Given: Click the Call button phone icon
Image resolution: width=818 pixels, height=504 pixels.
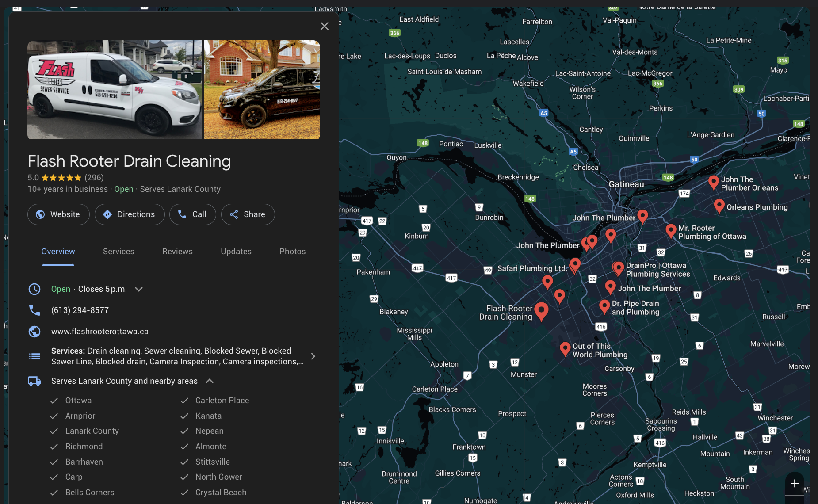Looking at the screenshot, I should 182,214.
